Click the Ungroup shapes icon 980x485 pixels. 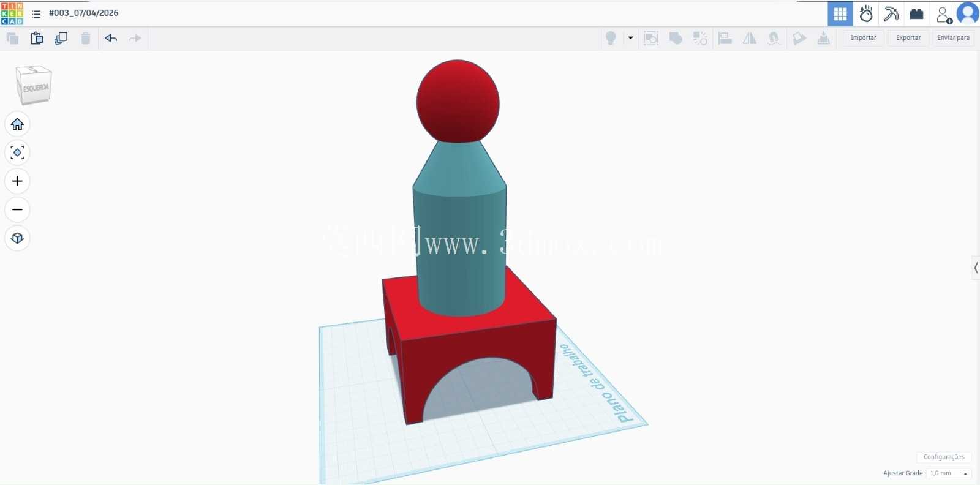point(700,38)
